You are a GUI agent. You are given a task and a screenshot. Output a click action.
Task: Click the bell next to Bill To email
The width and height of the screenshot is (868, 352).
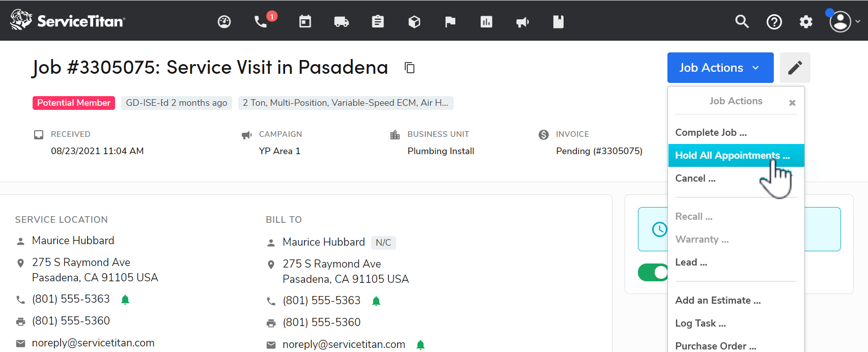point(421,345)
